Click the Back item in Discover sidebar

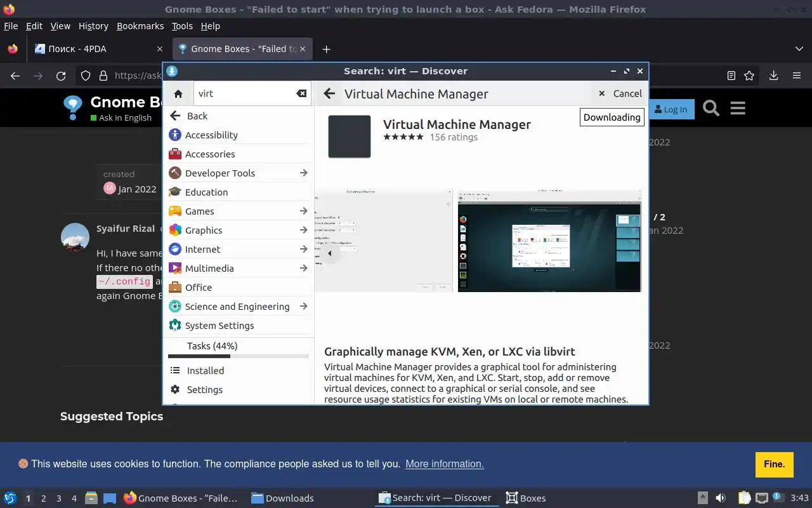[x=239, y=116]
